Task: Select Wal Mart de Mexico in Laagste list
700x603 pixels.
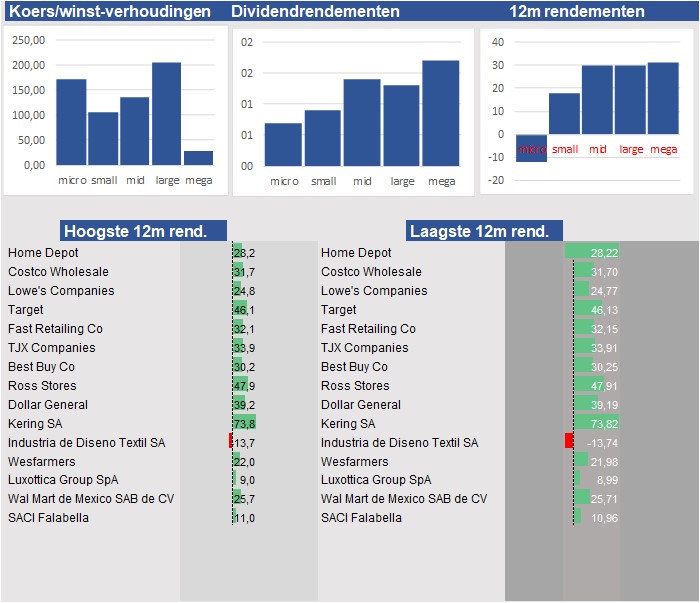Action: pos(404,498)
